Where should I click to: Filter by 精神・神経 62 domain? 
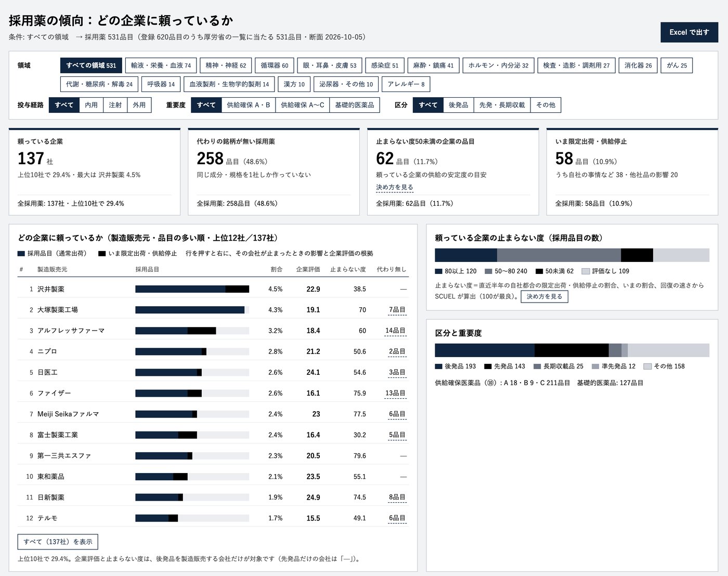[x=226, y=66]
